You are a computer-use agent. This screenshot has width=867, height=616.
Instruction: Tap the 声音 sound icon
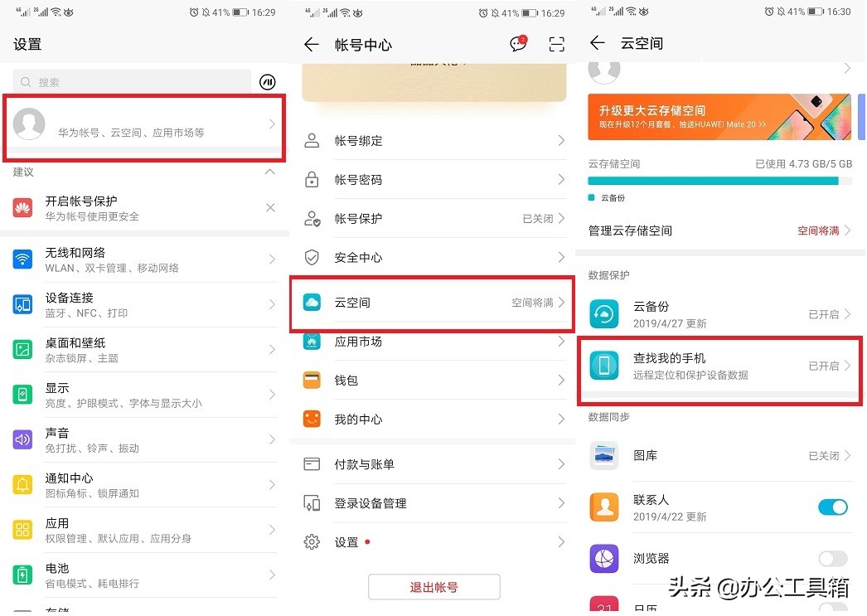22,439
